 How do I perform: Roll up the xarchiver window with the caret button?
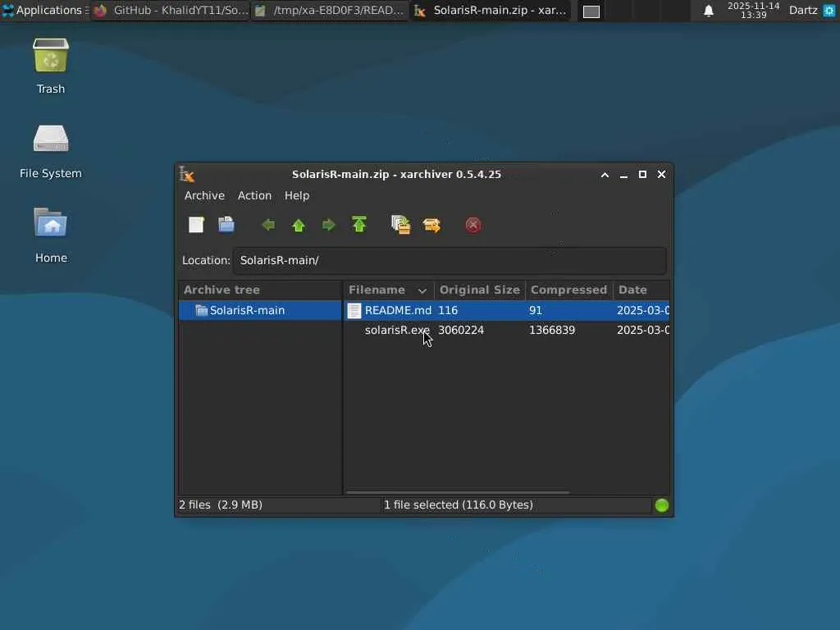tap(605, 175)
